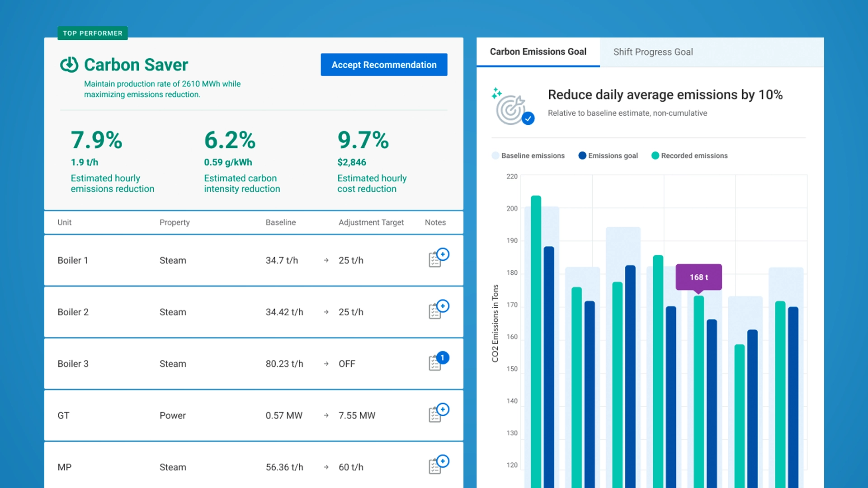Add a note for the GT row

click(439, 413)
